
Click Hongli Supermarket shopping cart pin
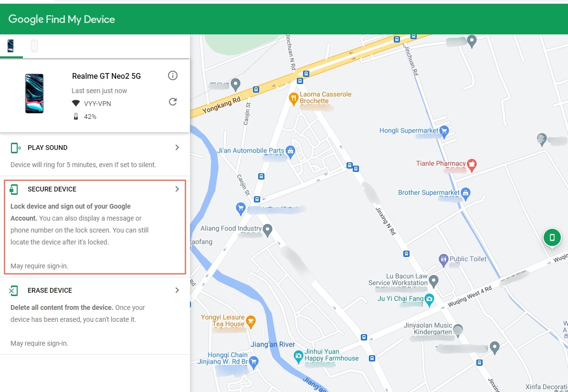coord(444,130)
